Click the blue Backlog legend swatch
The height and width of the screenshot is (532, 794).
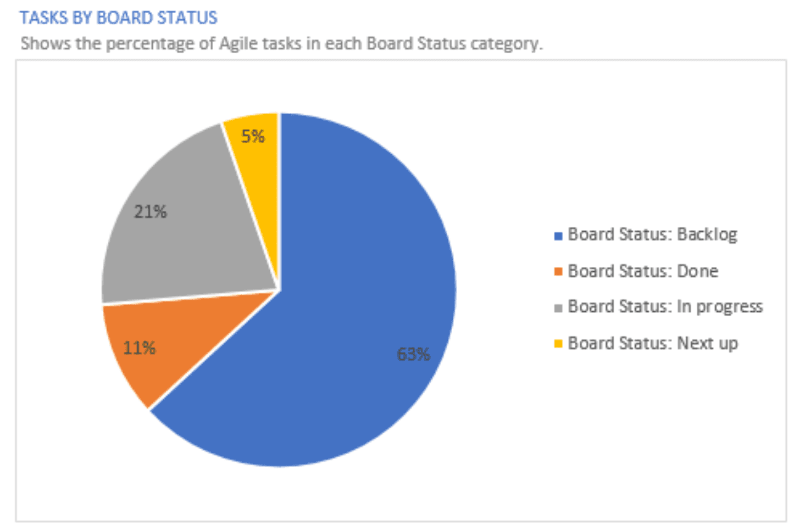(558, 236)
